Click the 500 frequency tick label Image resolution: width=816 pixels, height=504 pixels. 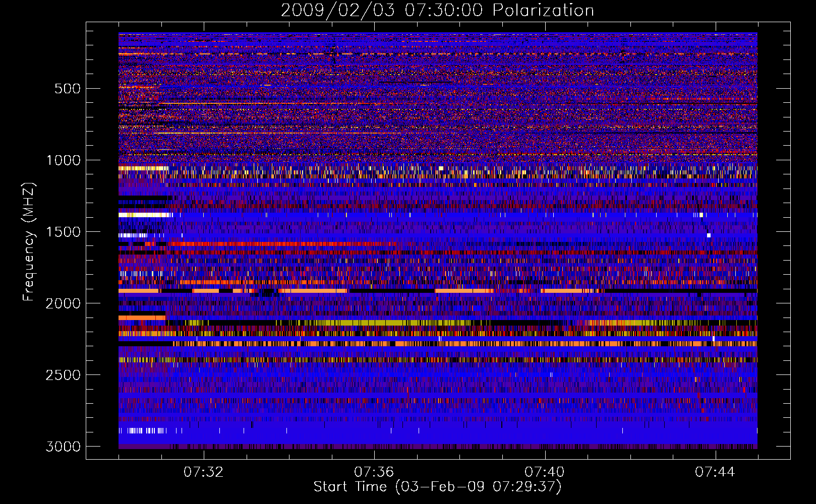coord(67,89)
